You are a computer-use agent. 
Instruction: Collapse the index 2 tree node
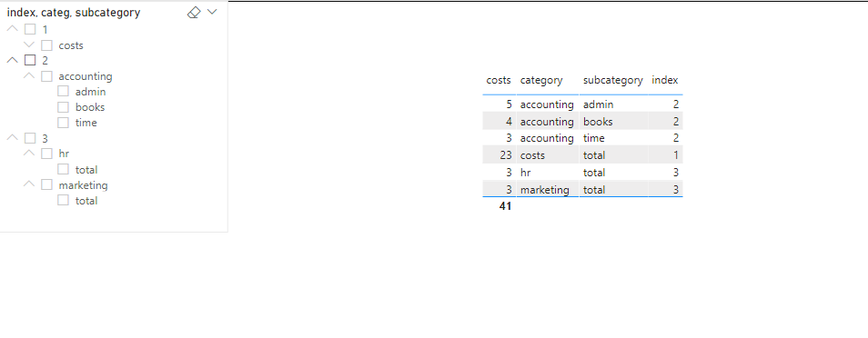(x=12, y=60)
